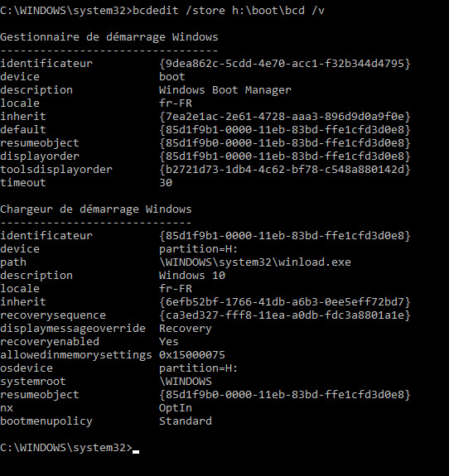Image resolution: width=449 pixels, height=476 pixels.
Task: Click the displaymessageoverride Recovery value
Action: pyautogui.click(x=186, y=329)
